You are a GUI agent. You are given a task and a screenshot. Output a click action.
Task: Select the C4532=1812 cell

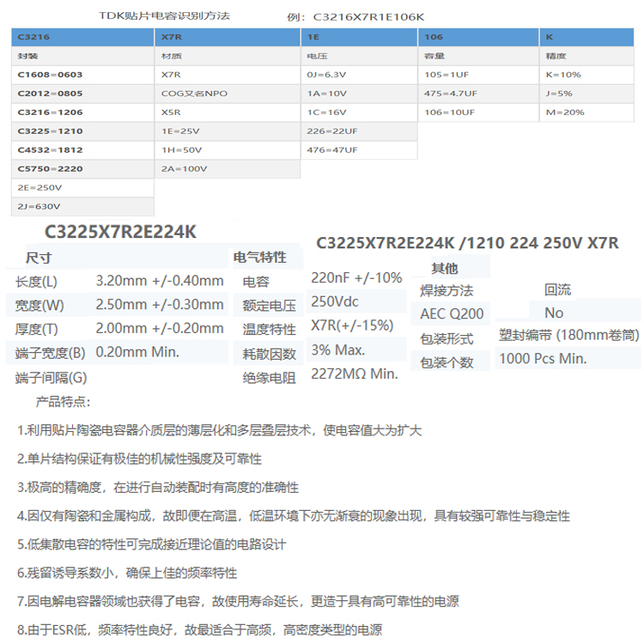pos(82,150)
